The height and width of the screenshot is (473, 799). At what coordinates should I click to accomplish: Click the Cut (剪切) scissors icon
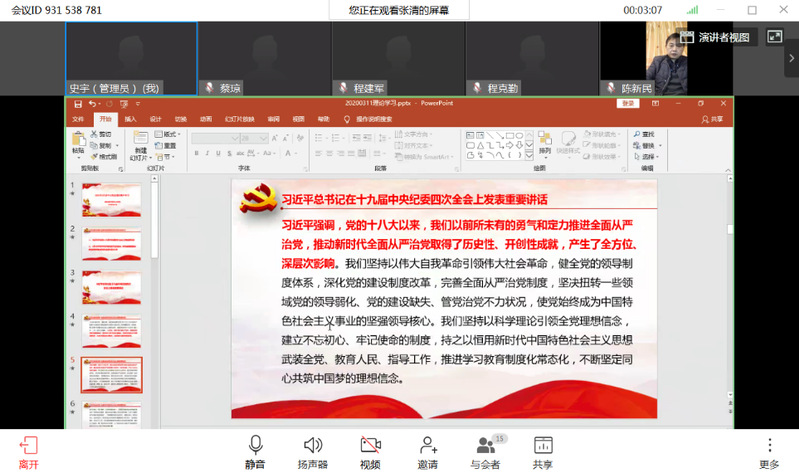[94, 134]
